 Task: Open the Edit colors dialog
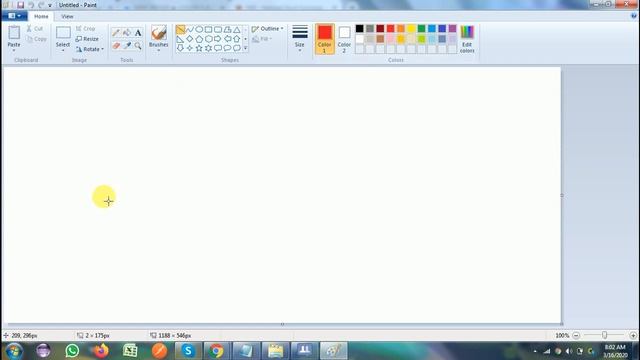click(467, 39)
